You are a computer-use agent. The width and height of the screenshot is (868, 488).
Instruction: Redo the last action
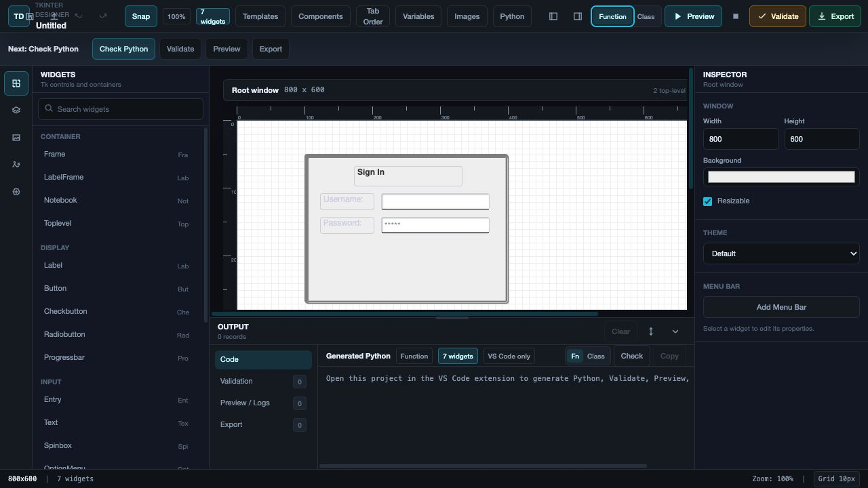[x=103, y=16]
